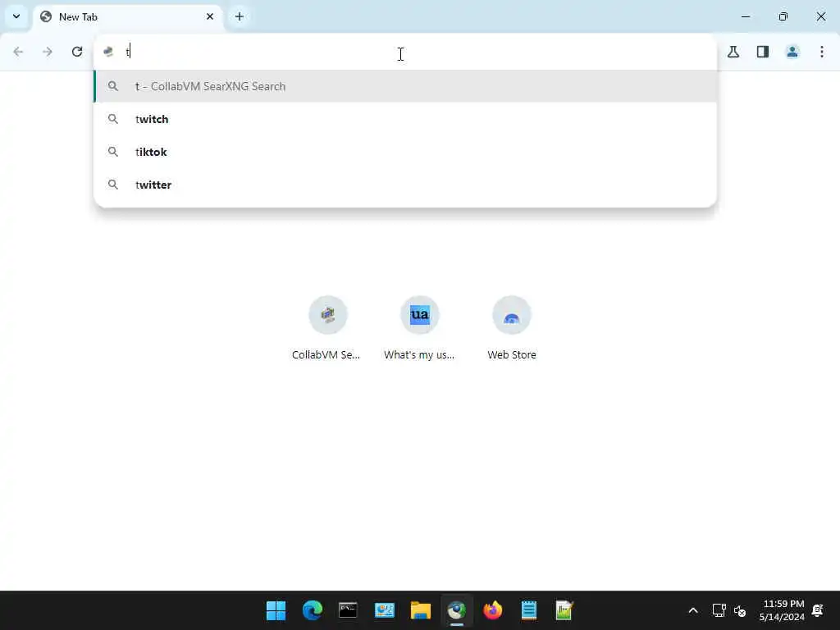Open the Notepad taskbar icon
This screenshot has height=630, width=840.
click(x=529, y=610)
